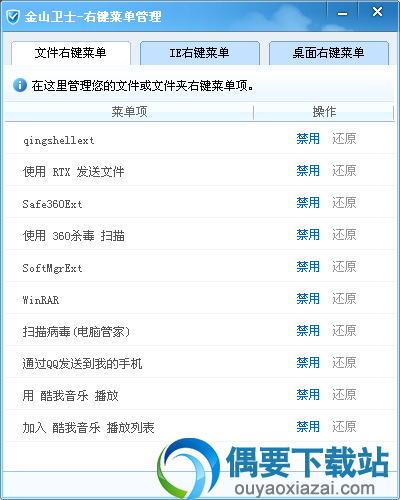Click the Kingsoft shield logo icon
The height and width of the screenshot is (500, 400).
pyautogui.click(x=13, y=17)
